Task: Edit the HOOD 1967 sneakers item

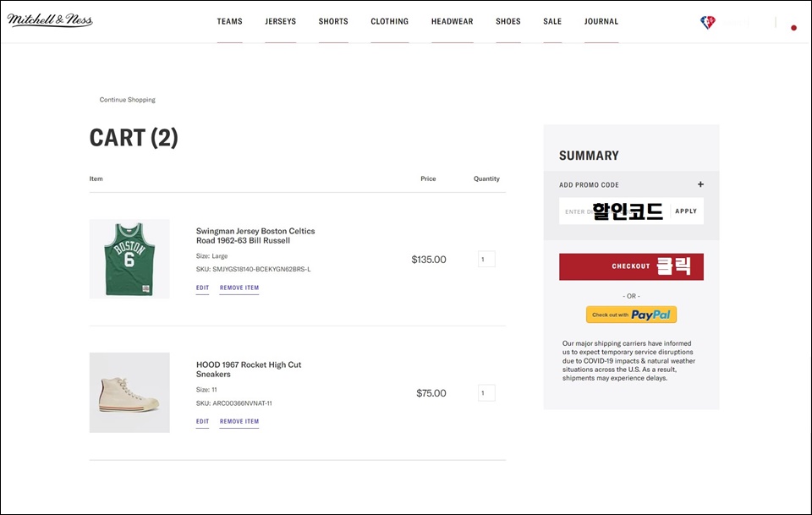Action: 202,421
